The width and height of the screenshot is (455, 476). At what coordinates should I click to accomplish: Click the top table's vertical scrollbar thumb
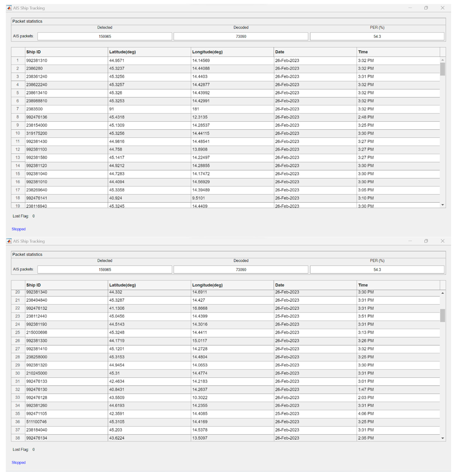point(442,69)
